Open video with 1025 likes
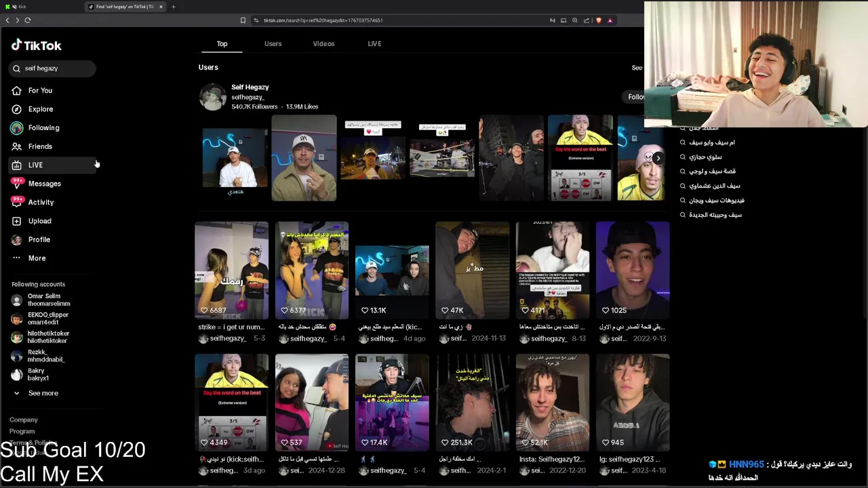Screen dimensions: 868x488 [x=633, y=270]
